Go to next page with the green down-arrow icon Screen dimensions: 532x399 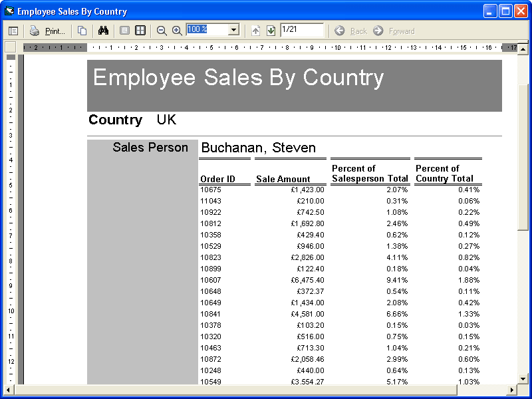271,31
